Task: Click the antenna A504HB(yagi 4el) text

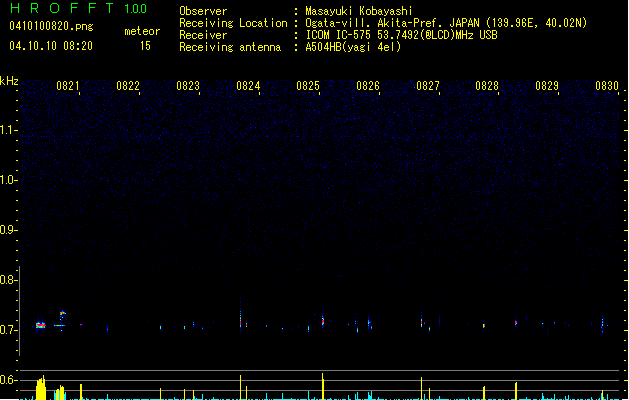Action: (353, 47)
